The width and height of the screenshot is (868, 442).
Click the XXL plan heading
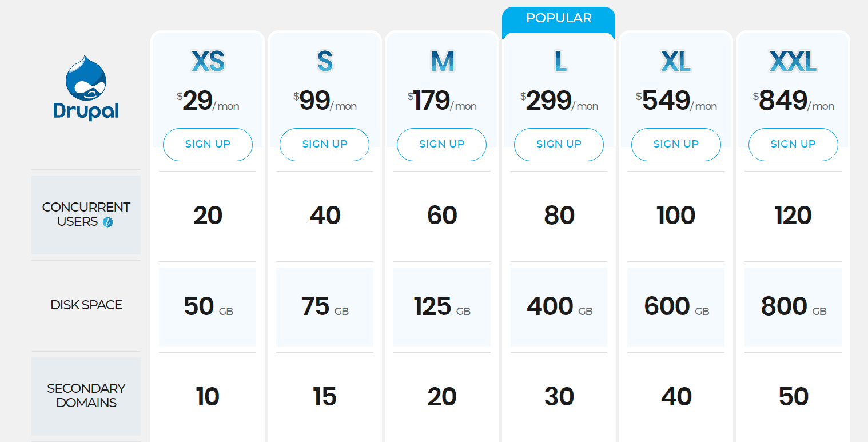click(x=793, y=62)
